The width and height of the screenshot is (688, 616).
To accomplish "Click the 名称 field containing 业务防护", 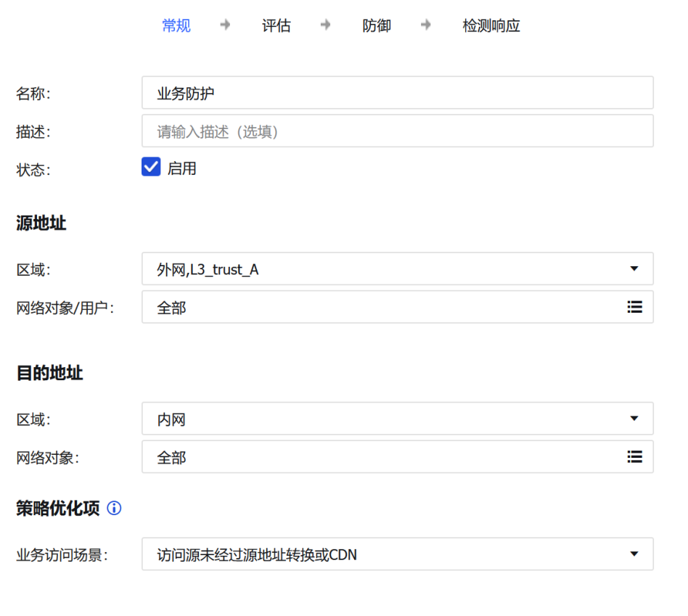I will [397, 93].
